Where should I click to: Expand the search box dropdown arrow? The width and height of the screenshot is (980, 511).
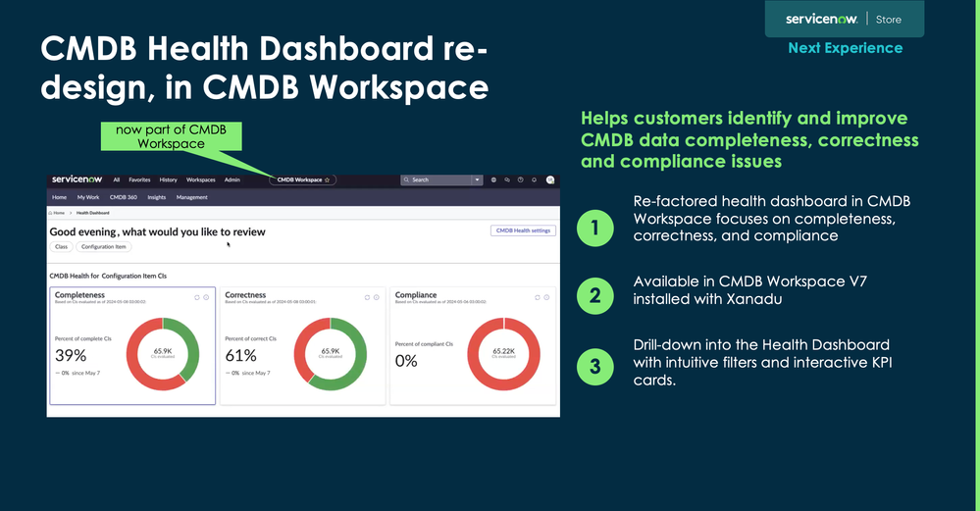tap(478, 180)
